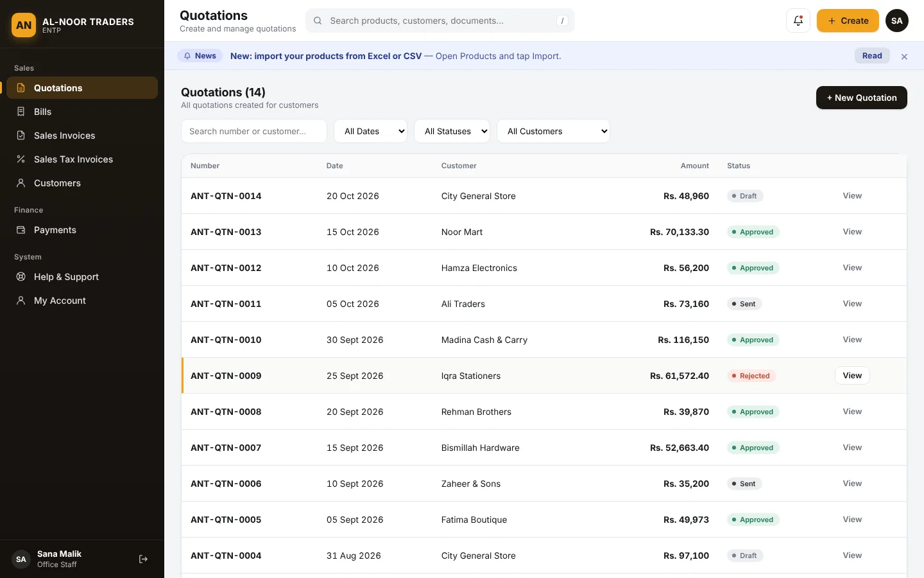Click the AN company logo
This screenshot has width=924, height=578.
24,25
